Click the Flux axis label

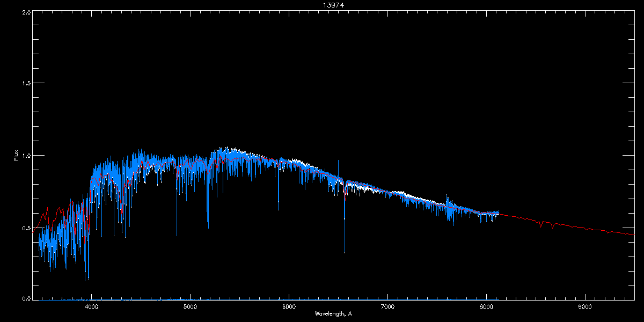pos(16,156)
